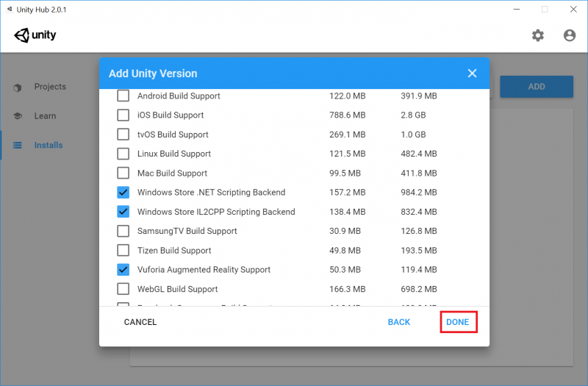Enable iOS Build Support checkbox
Viewport: 588px width, 386px height.
pos(123,115)
